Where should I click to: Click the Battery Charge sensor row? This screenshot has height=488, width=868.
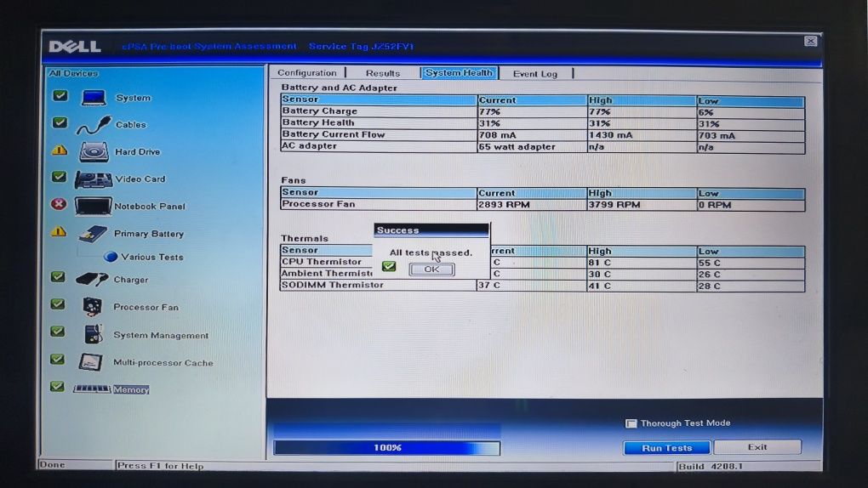[543, 111]
